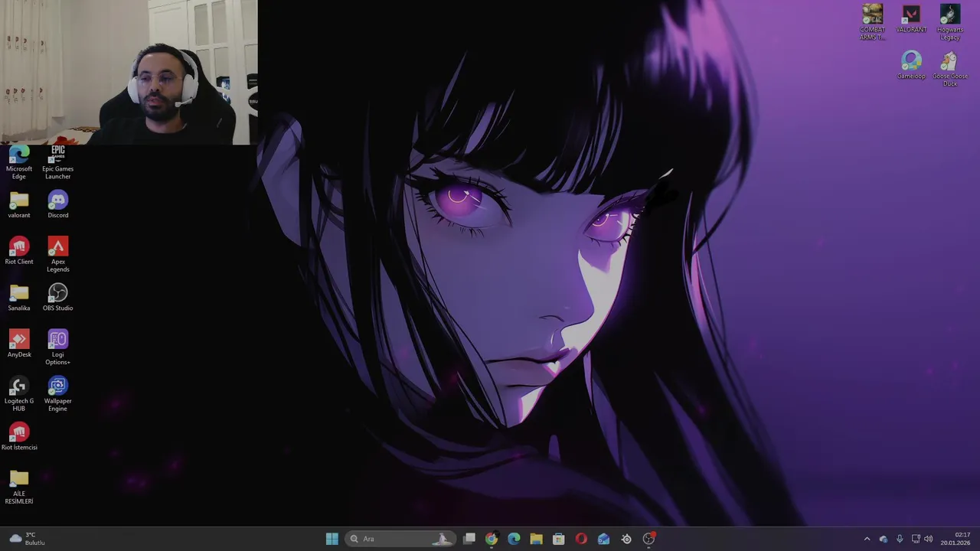Launch VALORANT desktop shortcut
This screenshot has width=980, height=551.
911,19
